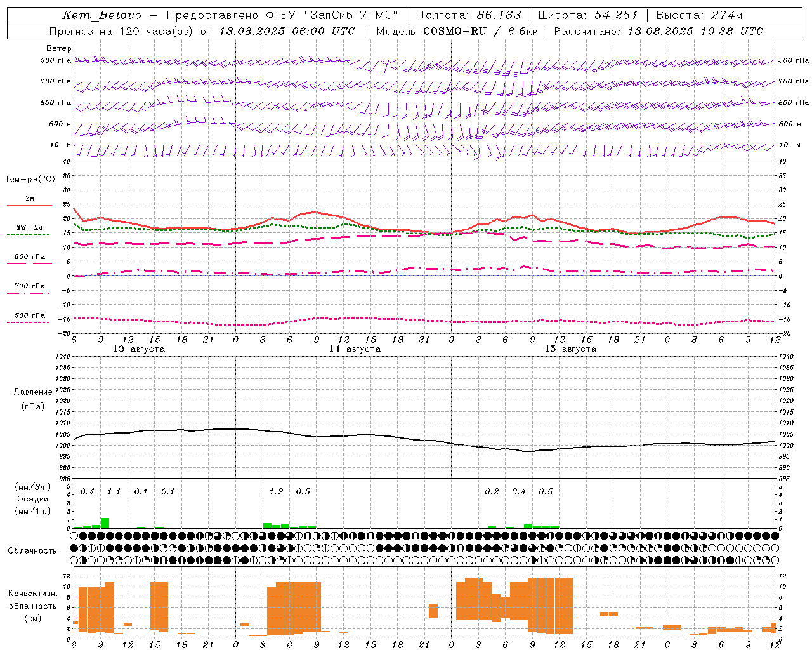The height and width of the screenshot is (650, 812).
Task: Click the 0.2 precipitation value
Action: pyautogui.click(x=492, y=492)
